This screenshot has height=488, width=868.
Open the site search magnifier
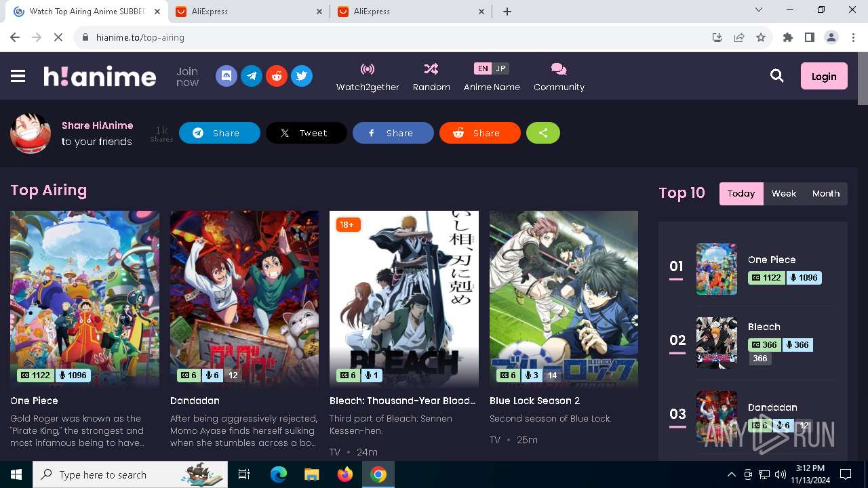point(777,76)
